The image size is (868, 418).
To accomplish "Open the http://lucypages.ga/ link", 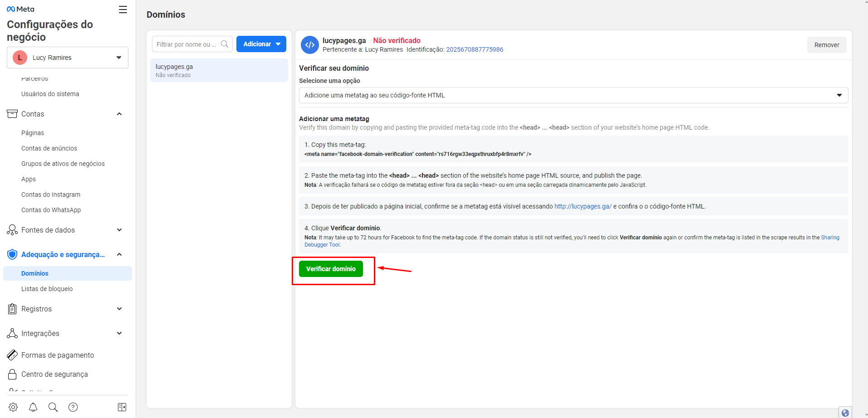I will pyautogui.click(x=583, y=206).
